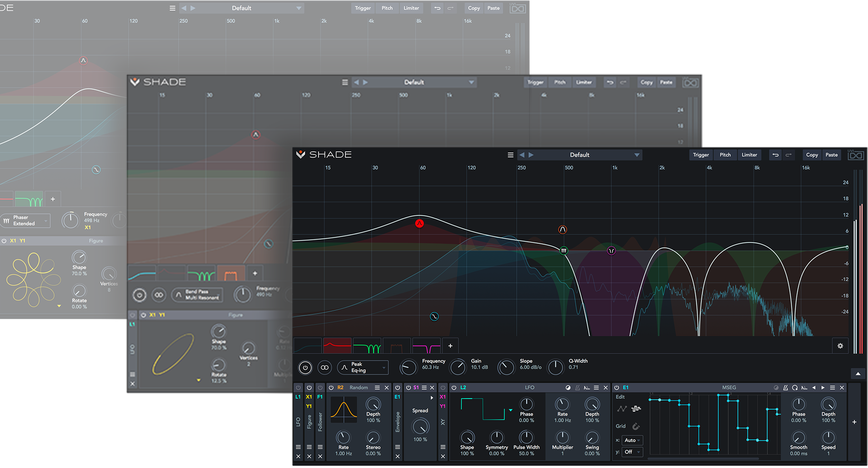Screen dimensions: 868x468
Task: Open S1 modulator menu
Action: point(424,388)
